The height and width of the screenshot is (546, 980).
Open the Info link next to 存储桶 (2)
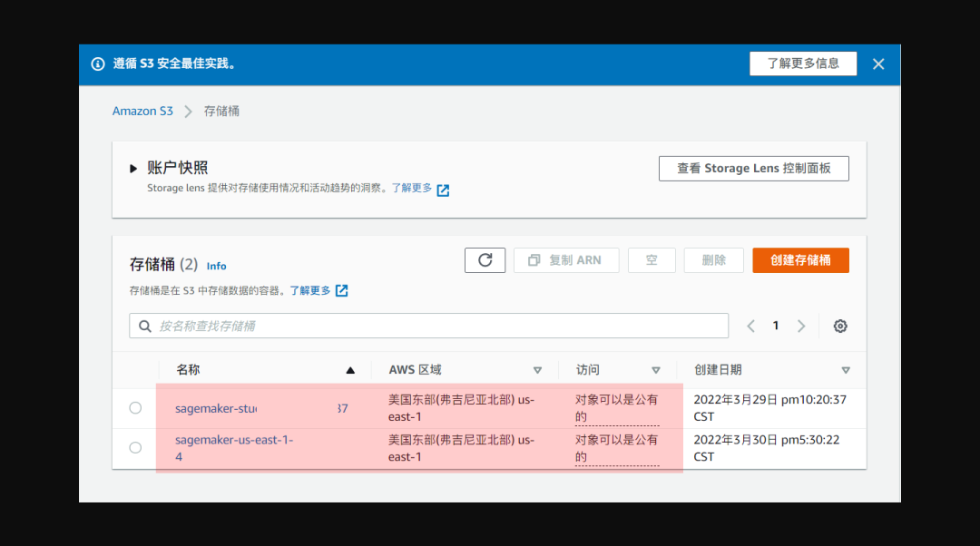pyautogui.click(x=216, y=266)
